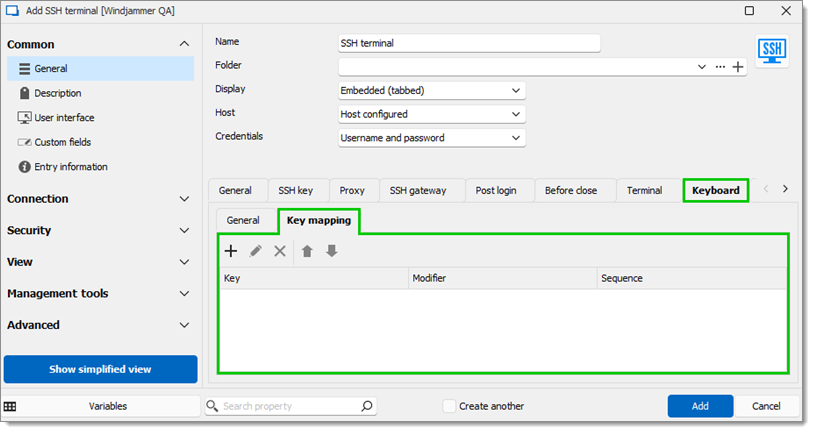
Task: Move key mapping up with arrow icon
Action: pyautogui.click(x=307, y=251)
